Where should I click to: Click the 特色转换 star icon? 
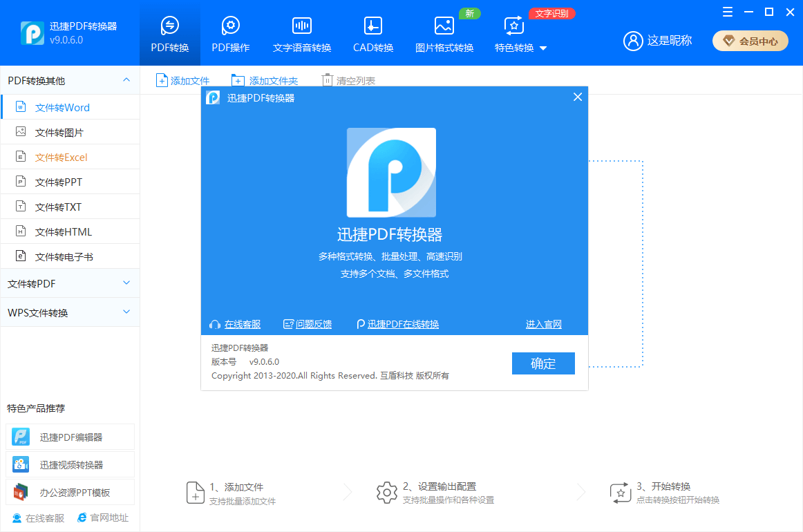click(513, 25)
